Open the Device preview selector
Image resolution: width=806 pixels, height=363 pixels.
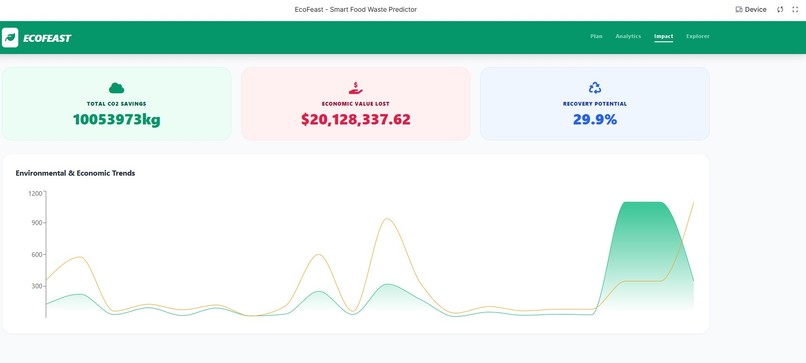pos(751,9)
